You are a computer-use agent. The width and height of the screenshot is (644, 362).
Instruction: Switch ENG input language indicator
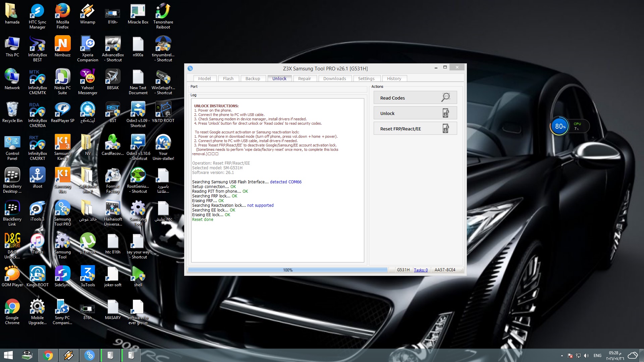597,356
